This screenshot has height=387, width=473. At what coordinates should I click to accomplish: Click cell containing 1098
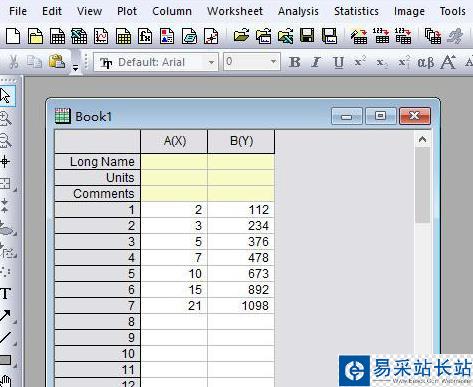pos(241,306)
